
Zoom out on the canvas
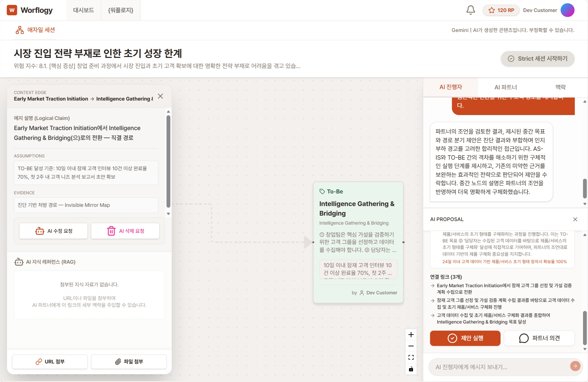pyautogui.click(x=411, y=346)
